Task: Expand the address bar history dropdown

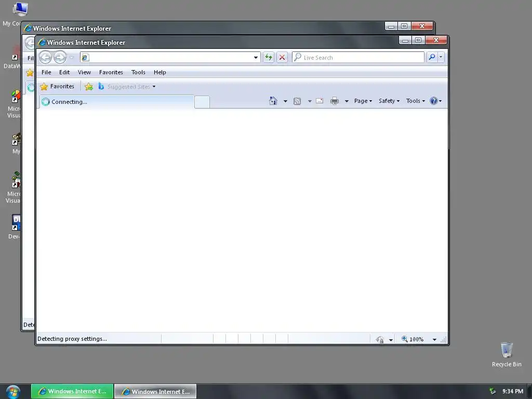Action: (x=256, y=57)
